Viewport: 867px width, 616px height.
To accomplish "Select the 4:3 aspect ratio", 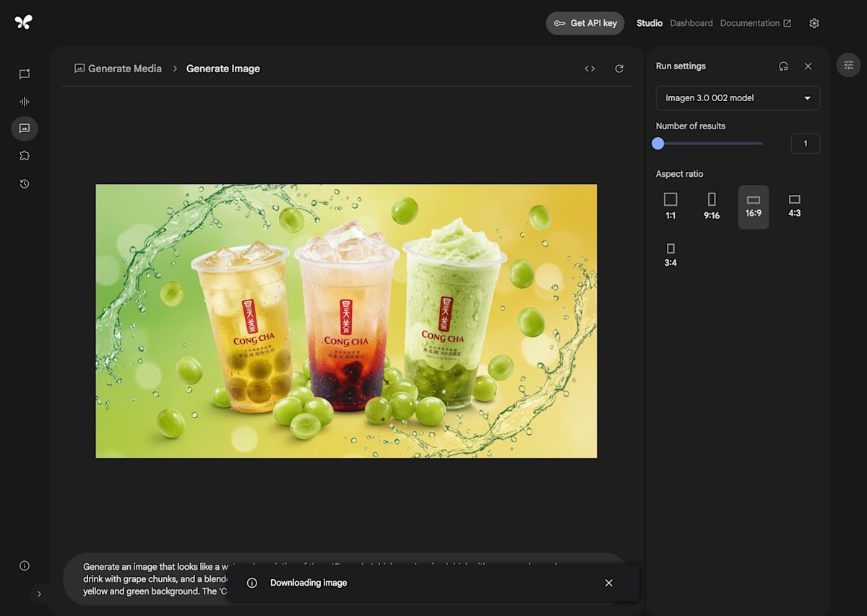I will click(795, 207).
